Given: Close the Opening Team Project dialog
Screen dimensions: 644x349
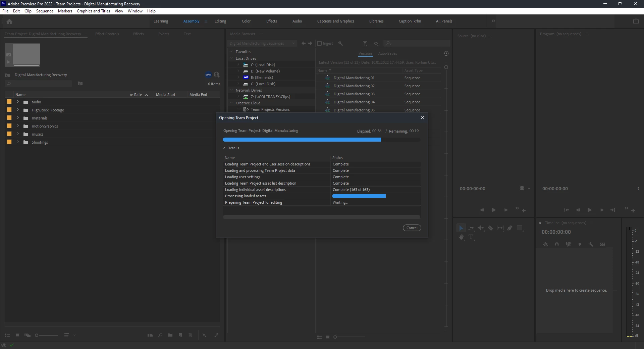Looking at the screenshot, I should [423, 117].
